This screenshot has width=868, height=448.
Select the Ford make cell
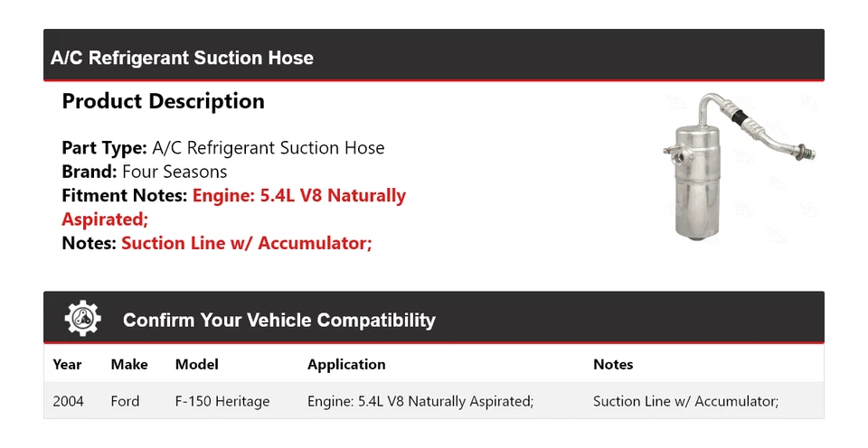click(125, 401)
